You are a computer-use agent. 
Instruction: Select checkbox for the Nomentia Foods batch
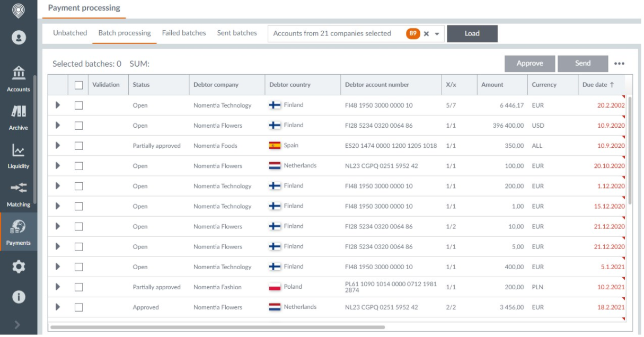click(78, 146)
